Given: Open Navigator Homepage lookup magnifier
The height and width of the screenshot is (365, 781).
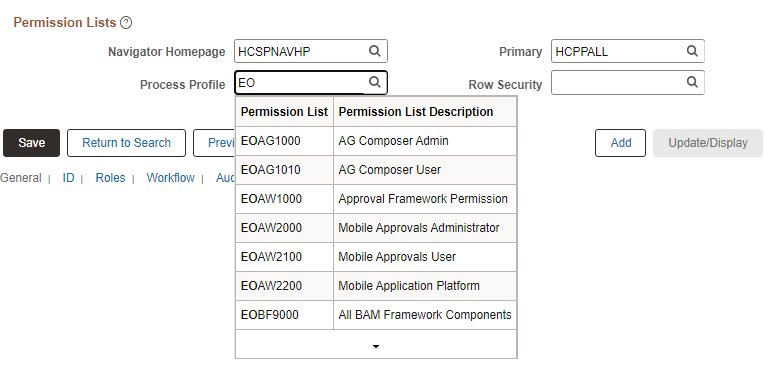Looking at the screenshot, I should coord(375,51).
